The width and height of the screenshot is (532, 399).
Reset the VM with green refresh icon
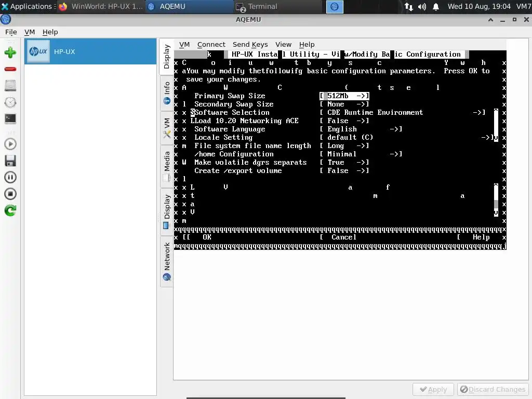tap(10, 210)
